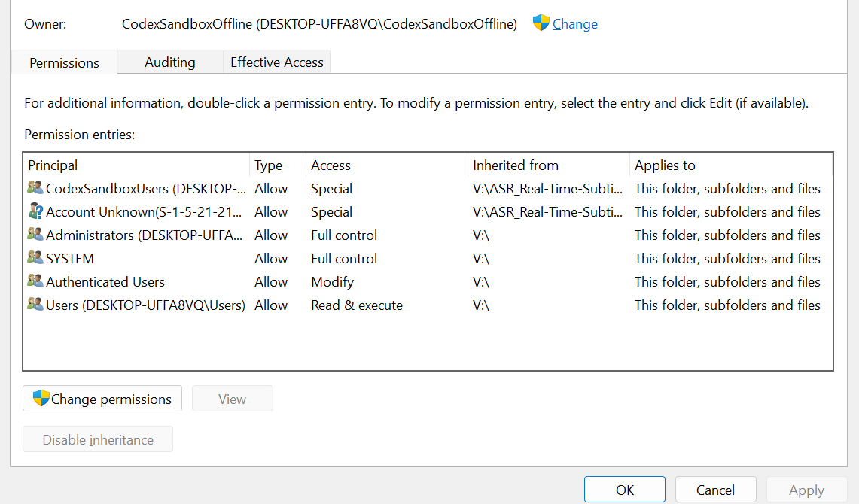Screen dimensions: 859x504
Task: Switch to the Auditing tab
Action: point(170,62)
